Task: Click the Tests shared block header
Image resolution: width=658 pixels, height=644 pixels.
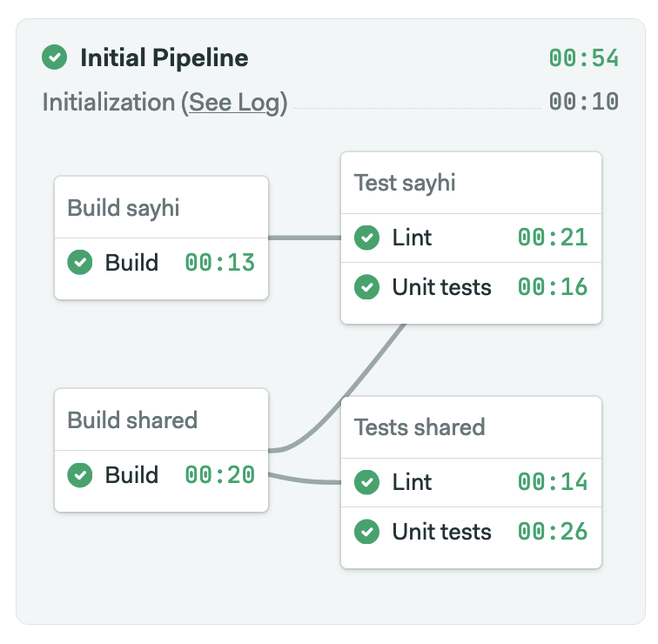Action: point(420,427)
